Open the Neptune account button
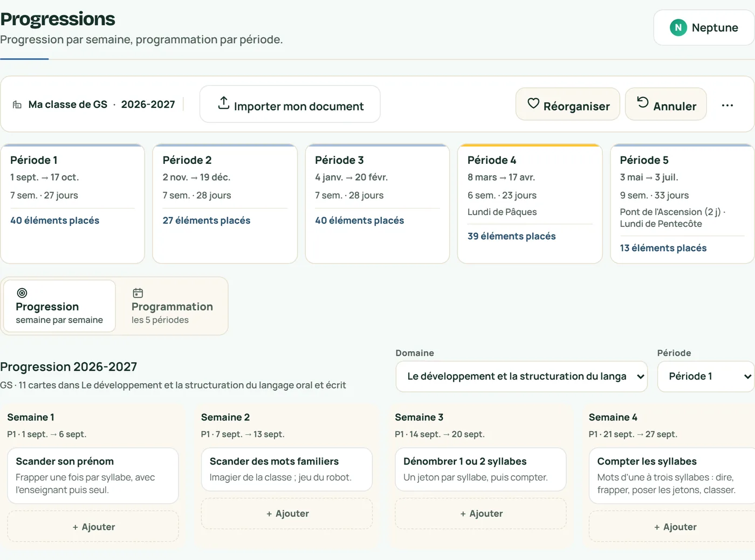Screen dimensions: 755x560 tap(704, 27)
